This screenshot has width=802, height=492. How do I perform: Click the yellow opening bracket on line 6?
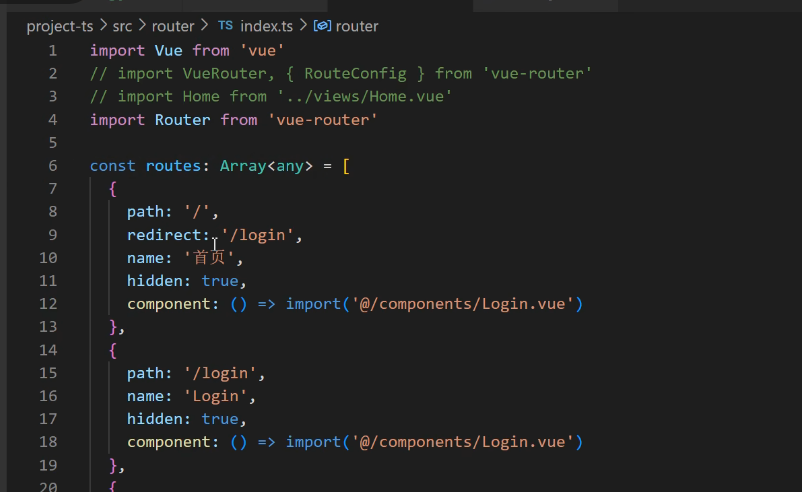346,166
